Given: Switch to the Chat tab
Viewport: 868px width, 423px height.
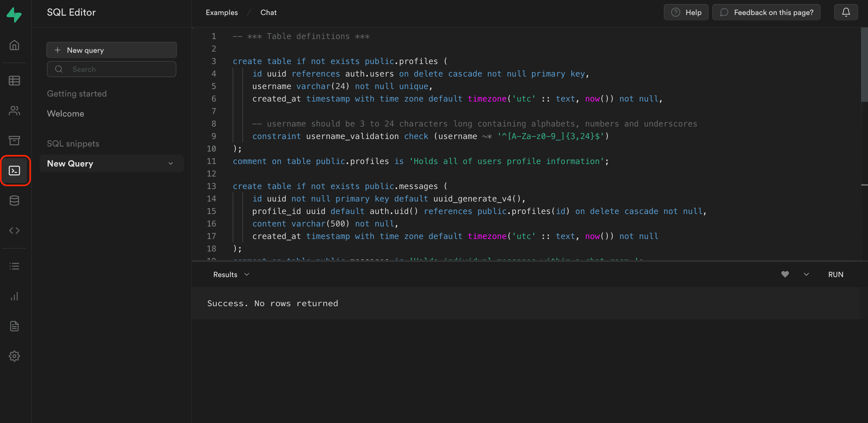Looking at the screenshot, I should pos(268,12).
